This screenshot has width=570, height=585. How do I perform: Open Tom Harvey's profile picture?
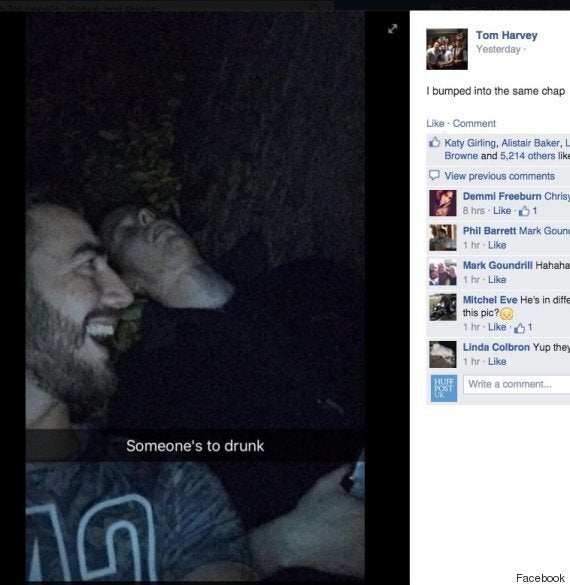447,49
